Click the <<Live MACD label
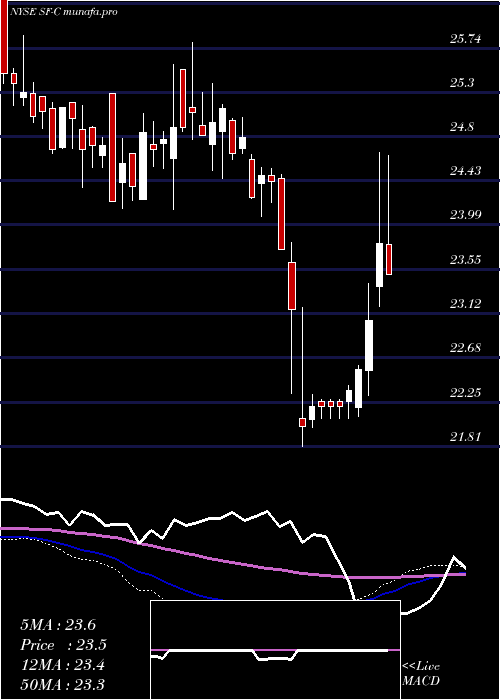 421,673
